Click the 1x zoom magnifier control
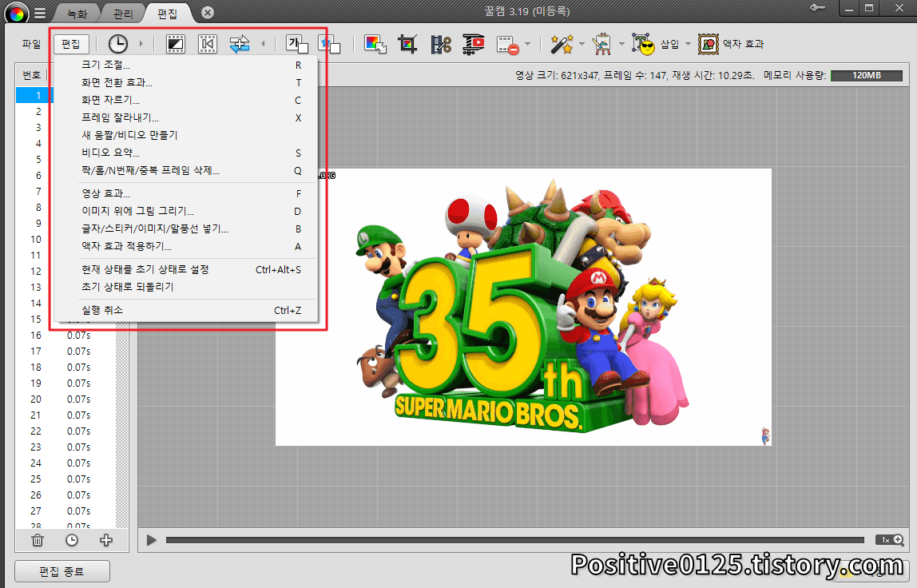The width and height of the screenshot is (917, 588). [890, 540]
